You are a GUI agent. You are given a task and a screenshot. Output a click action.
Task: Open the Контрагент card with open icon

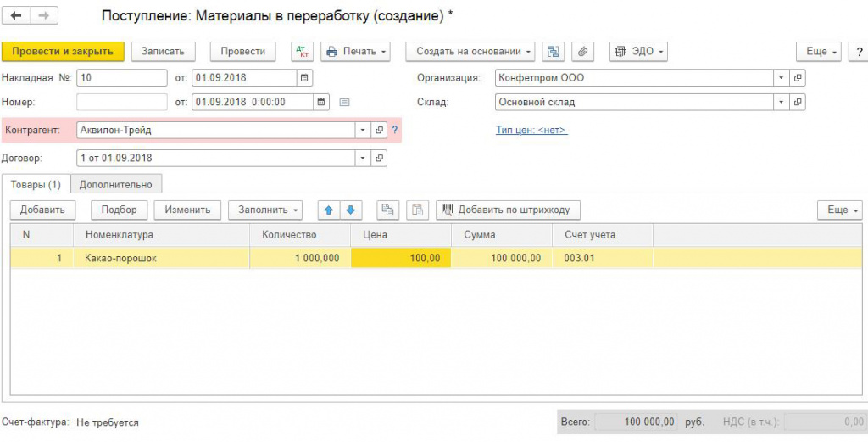(379, 131)
